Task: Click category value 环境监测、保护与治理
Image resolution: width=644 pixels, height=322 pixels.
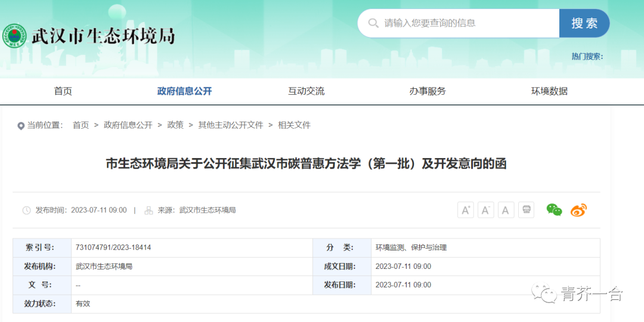Action: 411,247
